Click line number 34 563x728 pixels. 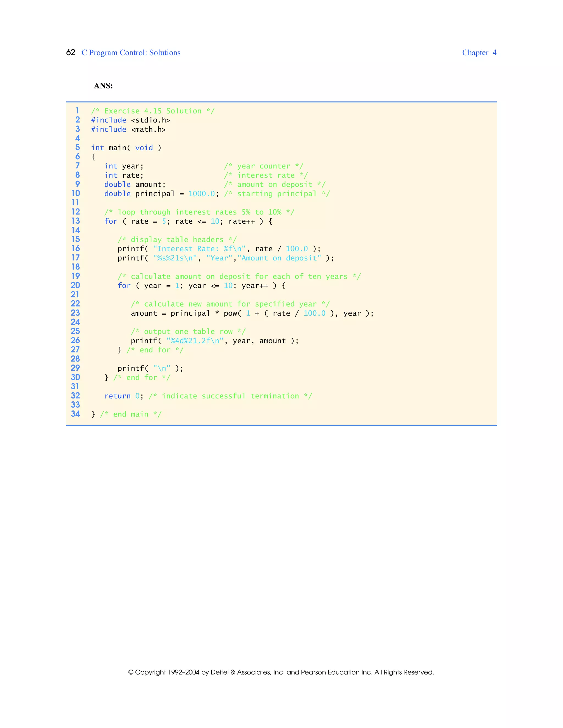75,414
